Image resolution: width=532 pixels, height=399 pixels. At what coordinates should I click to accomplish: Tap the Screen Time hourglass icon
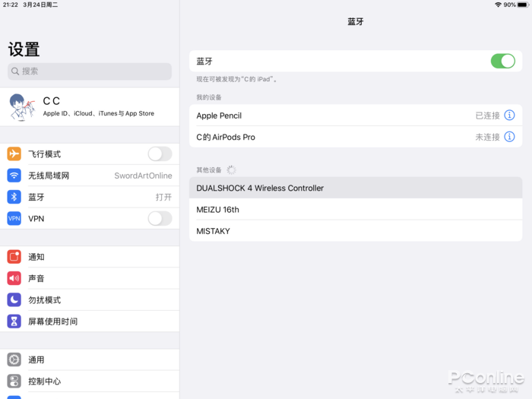14,321
